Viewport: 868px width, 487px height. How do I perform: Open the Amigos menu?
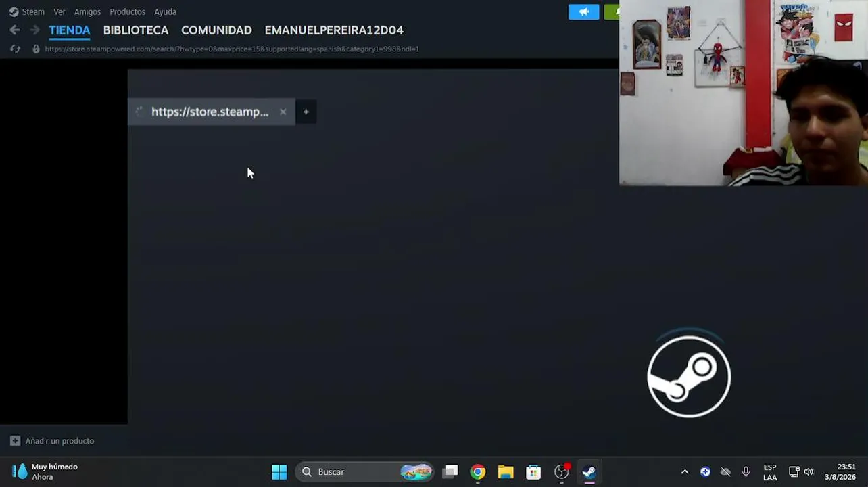(88, 12)
